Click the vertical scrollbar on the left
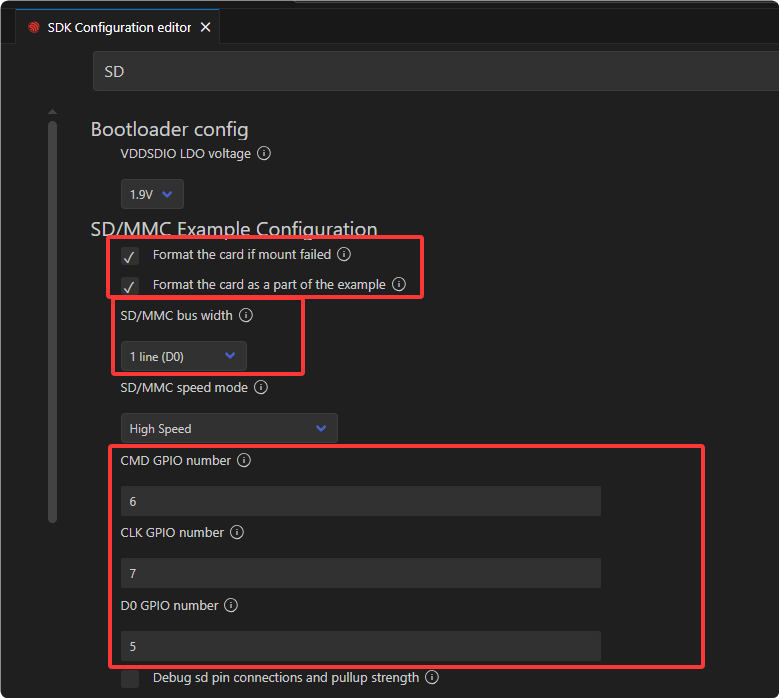The width and height of the screenshot is (779, 698). point(53,320)
